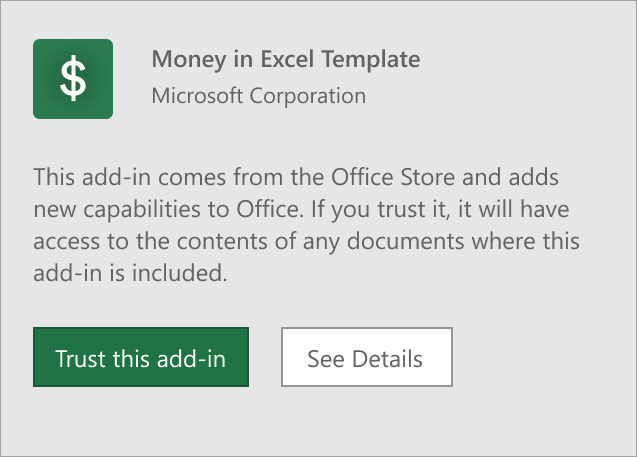View add-in details with the white button

pos(367,357)
